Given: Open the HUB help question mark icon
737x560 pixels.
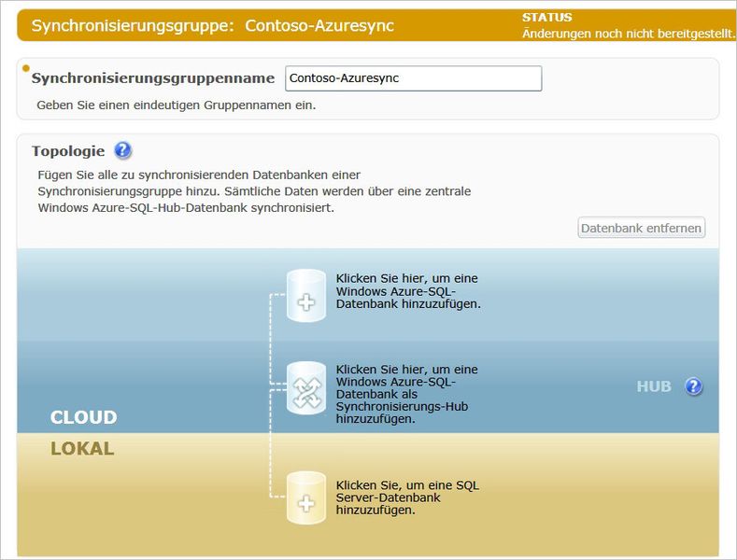Looking at the screenshot, I should (694, 386).
